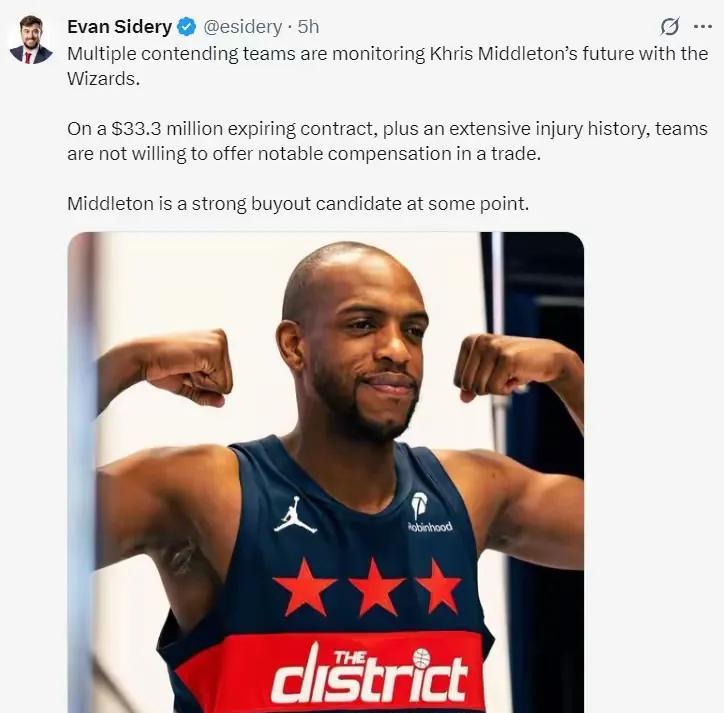
Task: Click the 5h post timestamp
Action: tap(308, 27)
